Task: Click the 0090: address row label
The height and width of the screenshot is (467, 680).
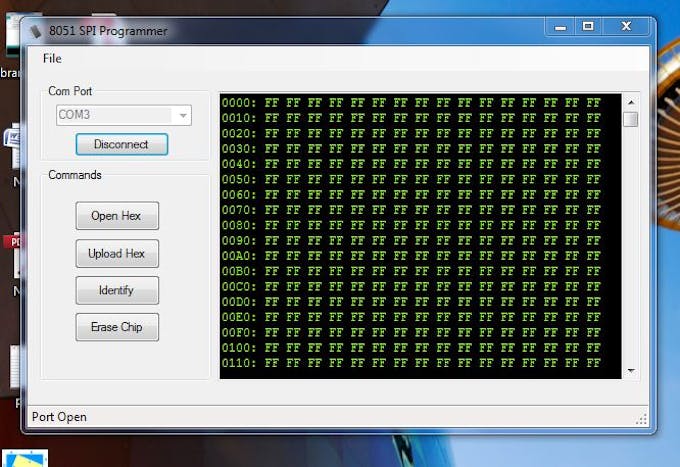Action: pos(239,241)
